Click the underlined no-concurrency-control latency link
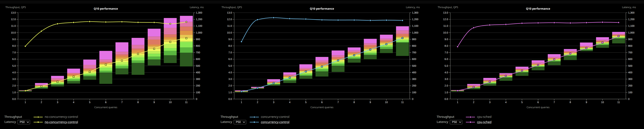644x129 pixels. (x=61, y=122)
